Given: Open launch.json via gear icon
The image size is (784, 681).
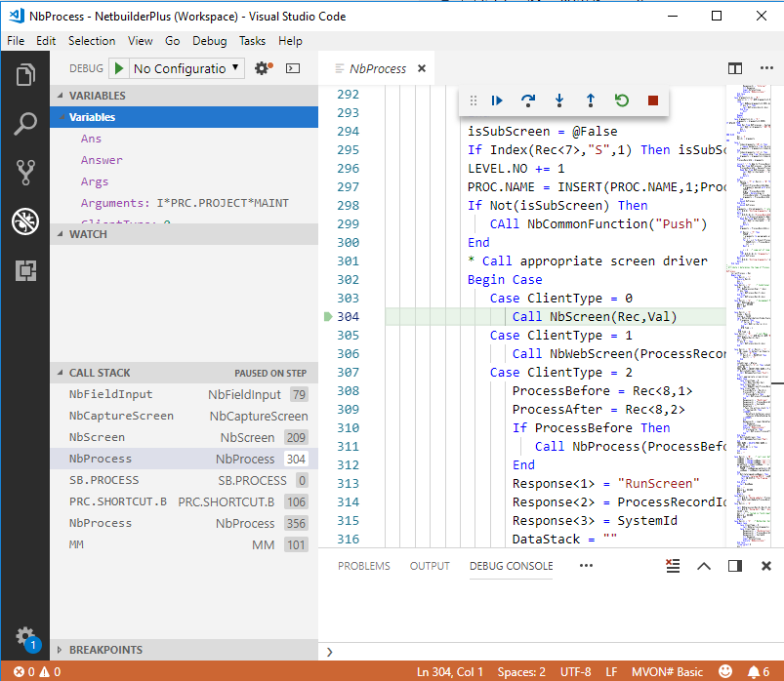Looking at the screenshot, I should [x=263, y=68].
